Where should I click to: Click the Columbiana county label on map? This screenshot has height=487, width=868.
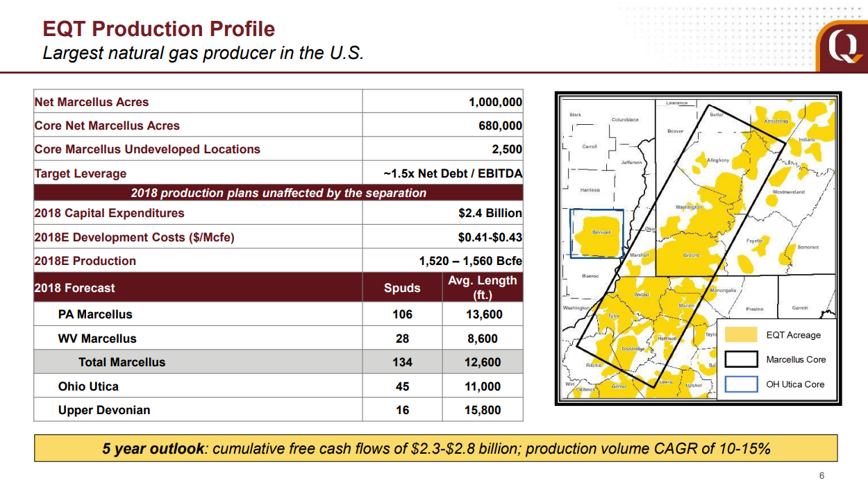pos(624,119)
